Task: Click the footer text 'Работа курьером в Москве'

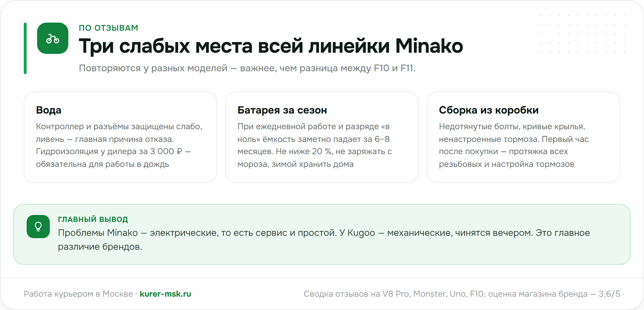Action: pos(78,294)
